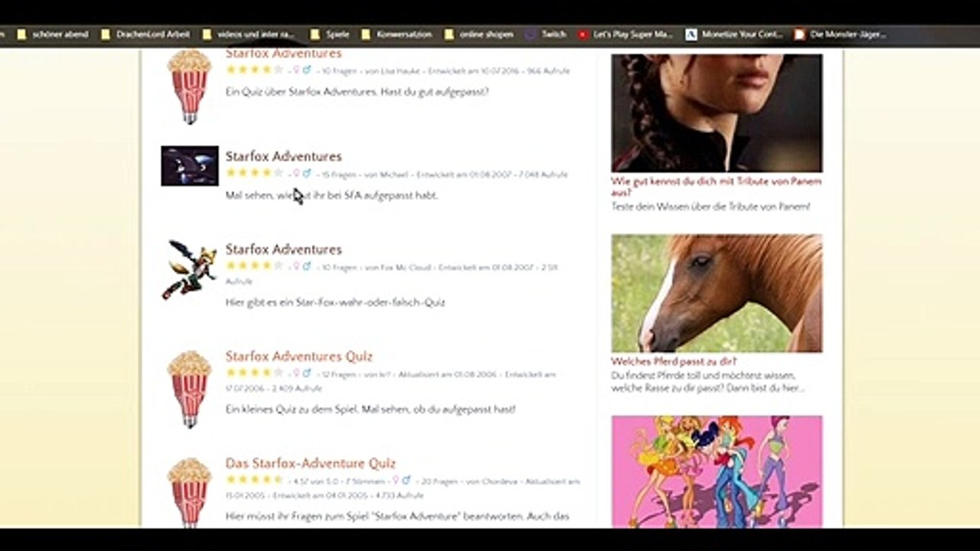
Task: Open the 'Konversatzion' bookmark folder
Action: coord(397,34)
